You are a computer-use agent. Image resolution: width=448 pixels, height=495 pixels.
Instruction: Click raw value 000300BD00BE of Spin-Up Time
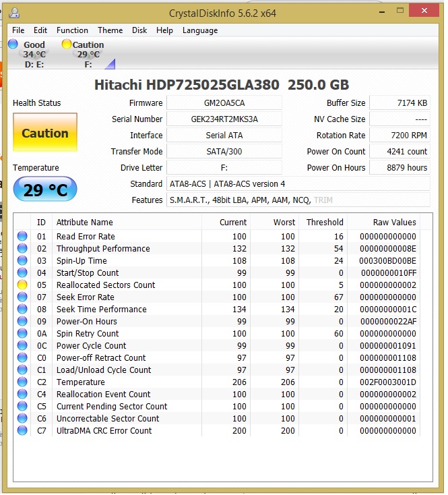point(387,261)
